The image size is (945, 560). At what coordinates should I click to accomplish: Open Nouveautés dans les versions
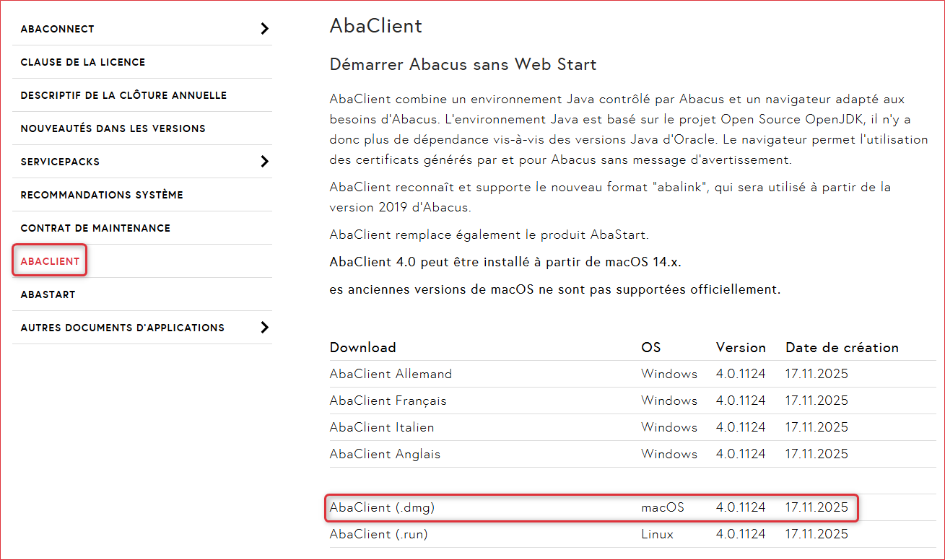click(113, 128)
